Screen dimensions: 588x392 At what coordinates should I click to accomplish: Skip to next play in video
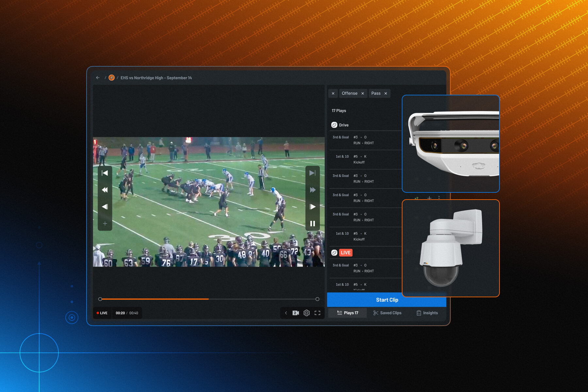click(313, 173)
